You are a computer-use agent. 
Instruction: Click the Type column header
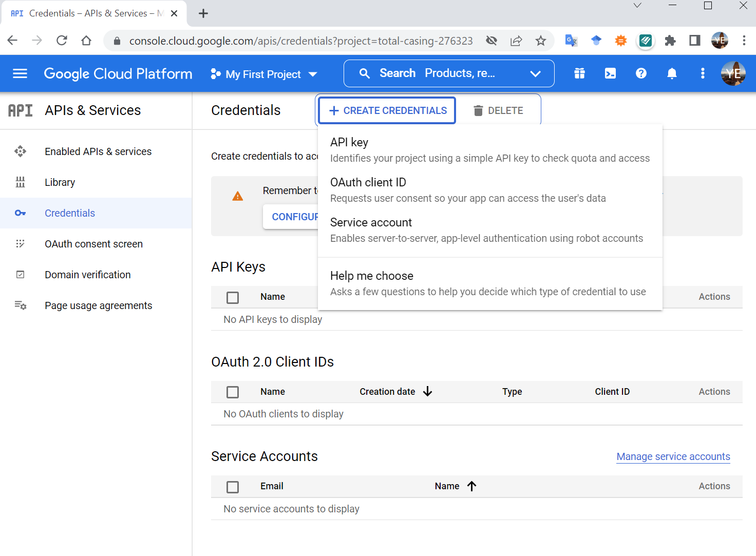point(512,392)
